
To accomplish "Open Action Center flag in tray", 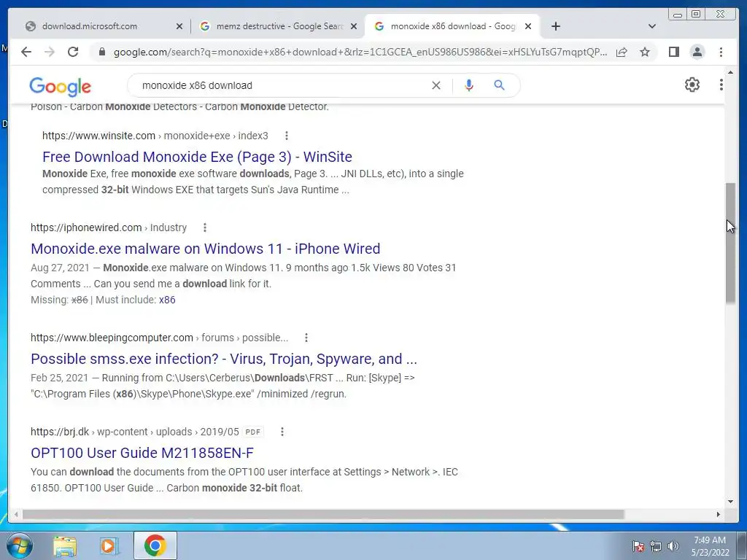I will (638, 546).
